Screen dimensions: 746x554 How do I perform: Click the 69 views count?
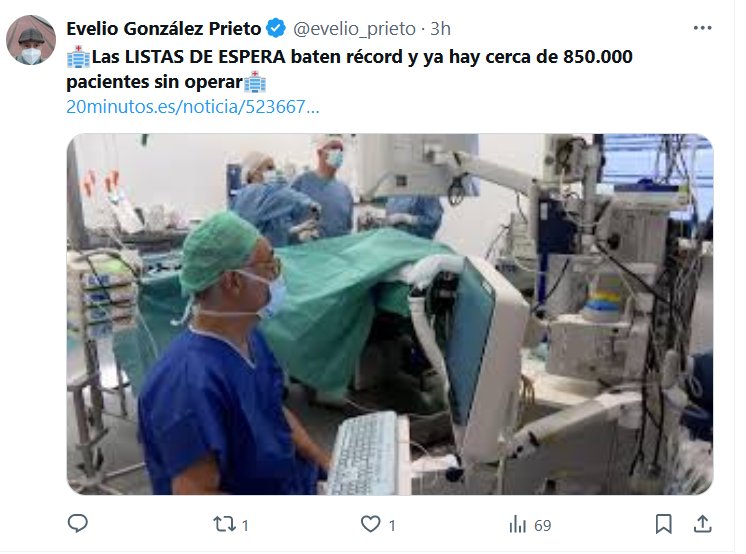tap(542, 525)
